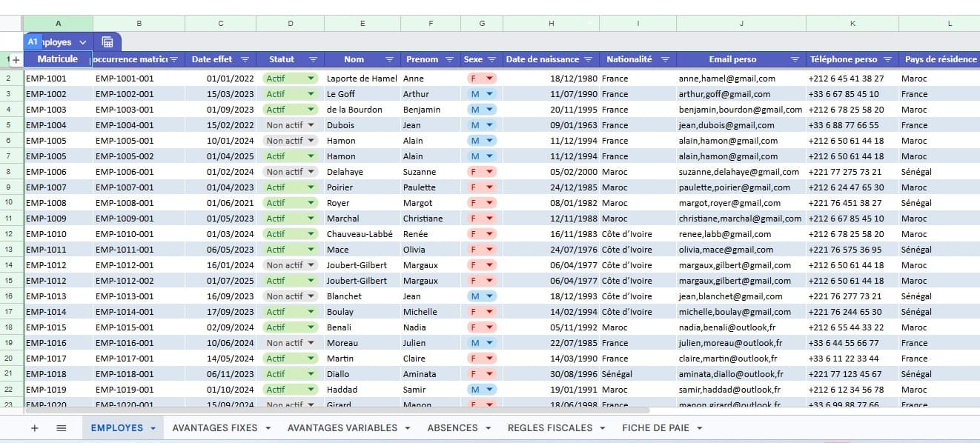Click the horizontal scrollbar
The image size is (980, 443).
337,410
